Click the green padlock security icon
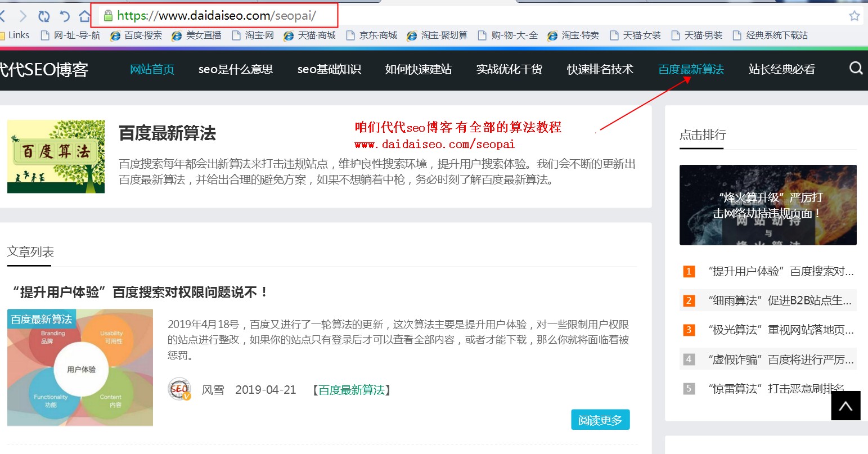868x454 pixels. (108, 16)
